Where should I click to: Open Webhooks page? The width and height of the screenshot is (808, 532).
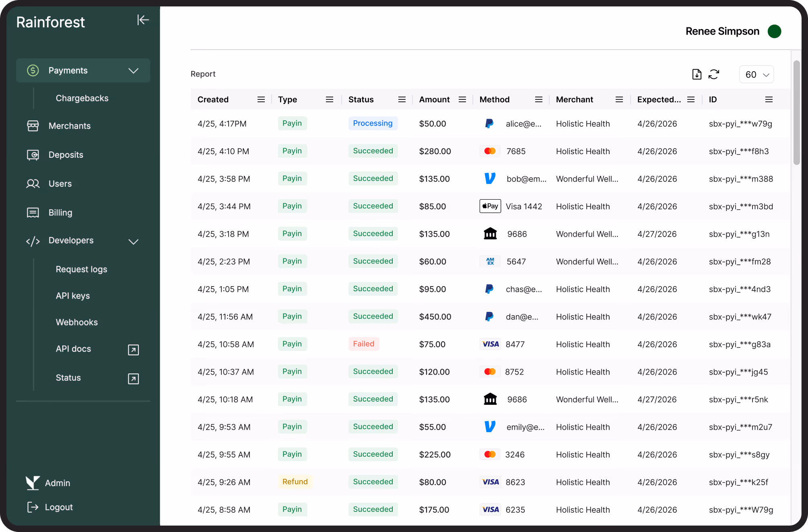tap(77, 322)
